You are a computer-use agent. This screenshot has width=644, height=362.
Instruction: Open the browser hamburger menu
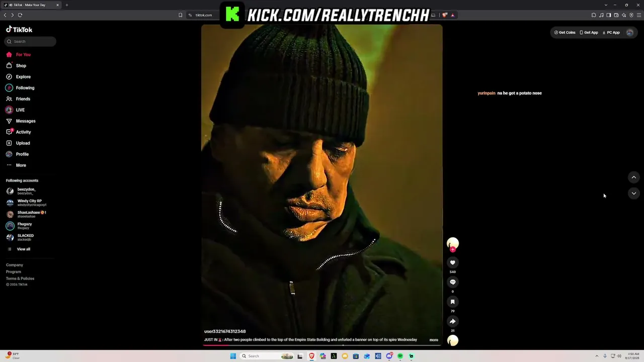pyautogui.click(x=639, y=15)
